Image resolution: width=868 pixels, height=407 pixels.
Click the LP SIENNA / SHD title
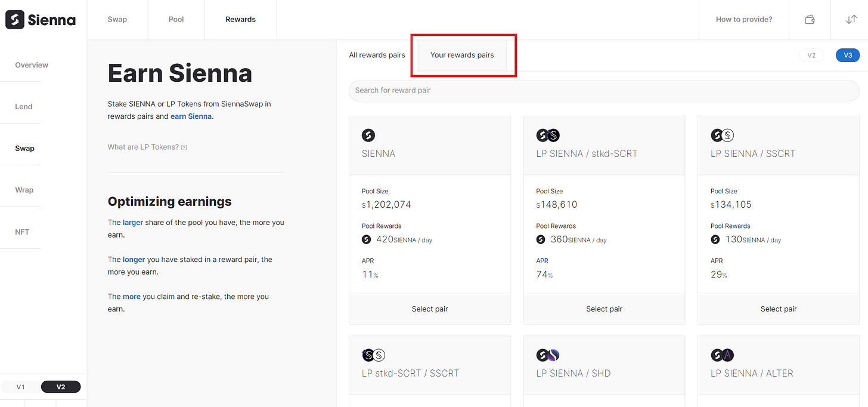(x=573, y=373)
